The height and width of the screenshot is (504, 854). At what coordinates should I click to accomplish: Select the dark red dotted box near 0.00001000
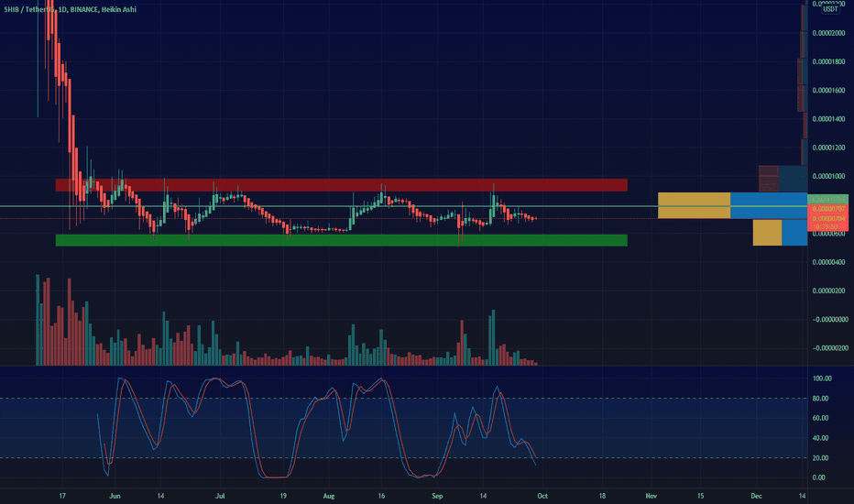pyautogui.click(x=769, y=179)
